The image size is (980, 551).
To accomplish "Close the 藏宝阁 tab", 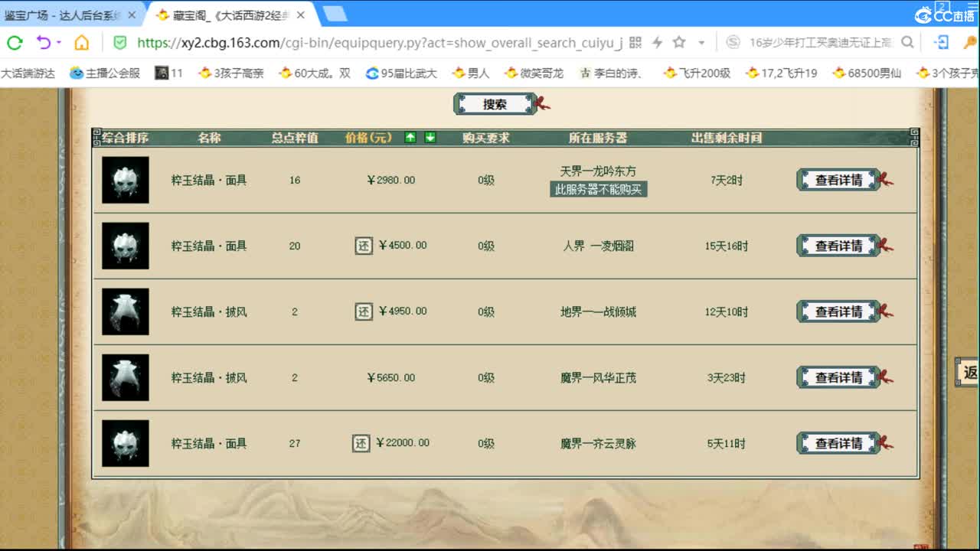I will 301,15.
